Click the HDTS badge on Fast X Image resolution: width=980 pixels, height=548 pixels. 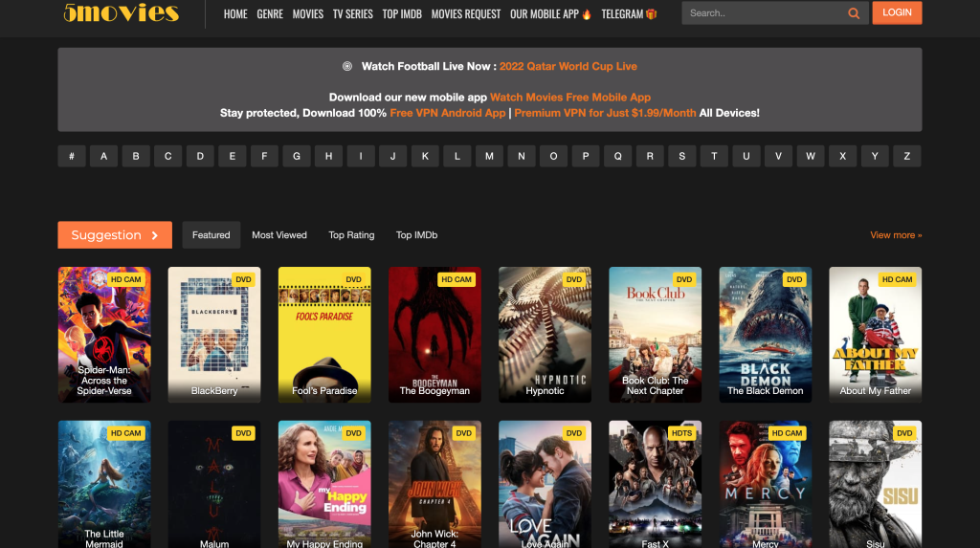click(x=681, y=433)
